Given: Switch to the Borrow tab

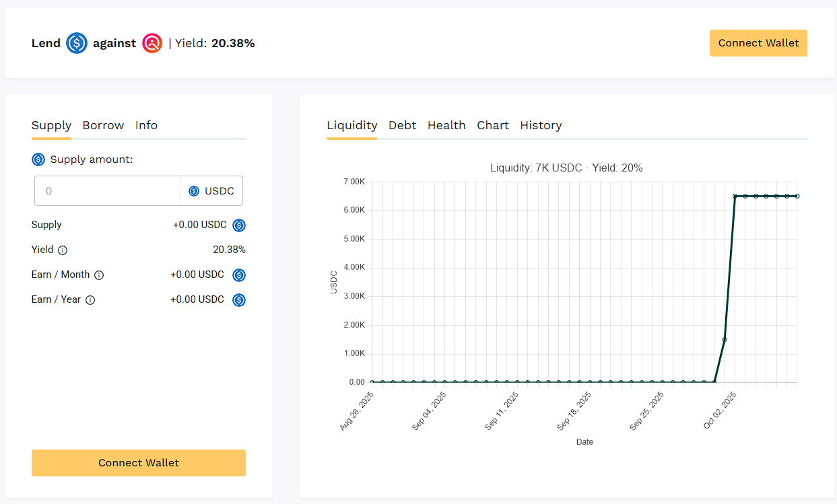Looking at the screenshot, I should 103,125.
